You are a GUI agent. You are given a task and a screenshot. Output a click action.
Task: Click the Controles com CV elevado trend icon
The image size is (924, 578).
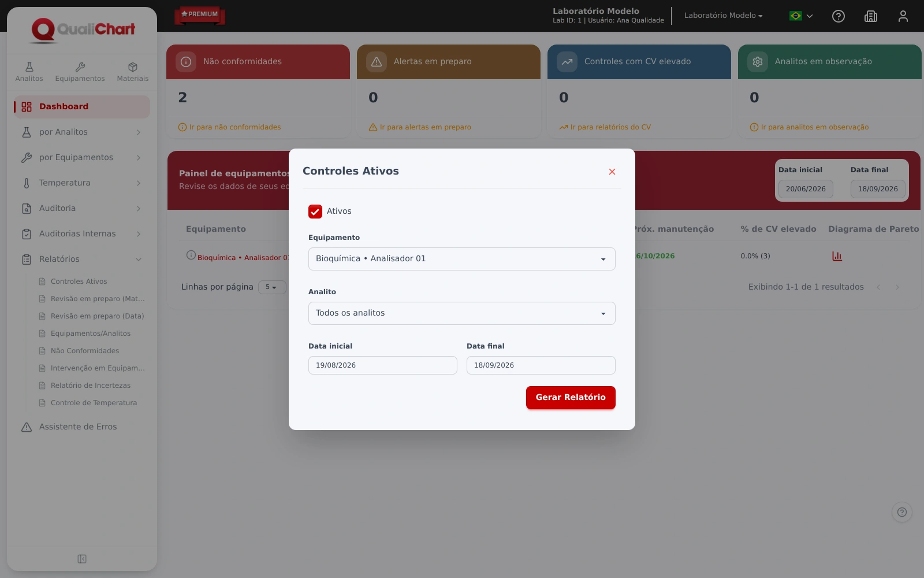pyautogui.click(x=567, y=62)
